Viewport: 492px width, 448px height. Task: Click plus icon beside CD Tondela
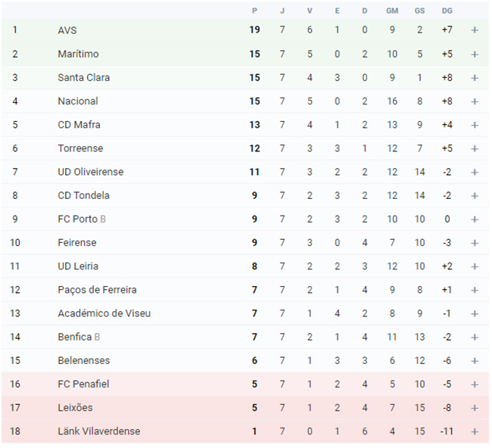point(475,196)
